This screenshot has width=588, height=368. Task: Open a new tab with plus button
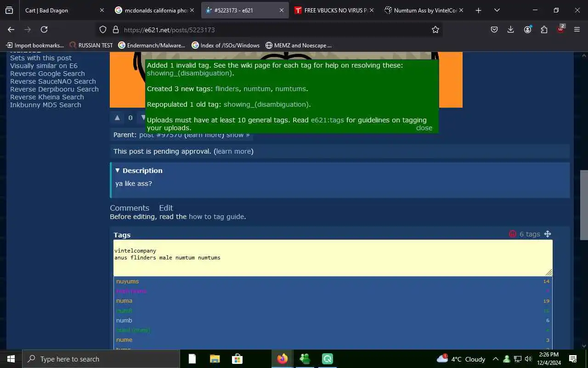click(478, 10)
